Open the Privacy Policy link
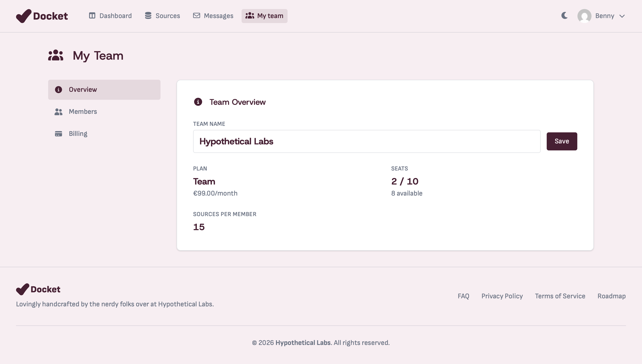The height and width of the screenshot is (364, 642). [x=502, y=296]
